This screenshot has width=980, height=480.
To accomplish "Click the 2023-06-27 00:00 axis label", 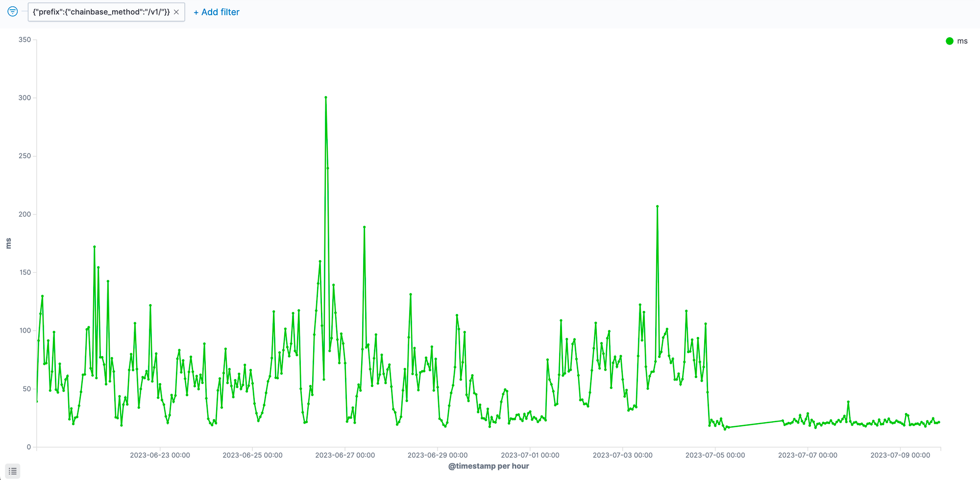I will [x=345, y=455].
